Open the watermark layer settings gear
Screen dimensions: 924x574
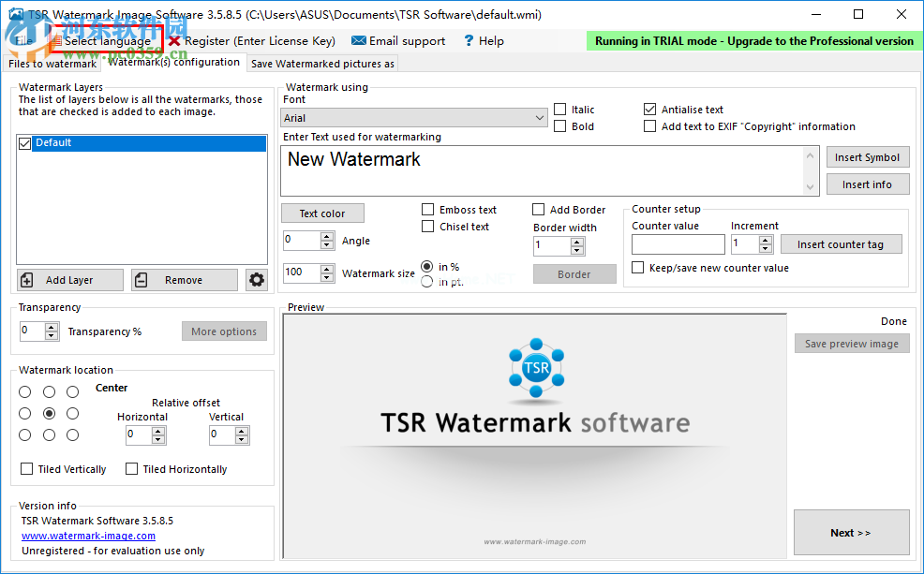257,278
